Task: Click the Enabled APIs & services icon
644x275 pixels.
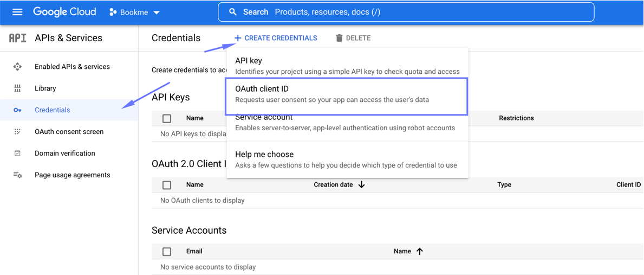Action: pyautogui.click(x=17, y=67)
